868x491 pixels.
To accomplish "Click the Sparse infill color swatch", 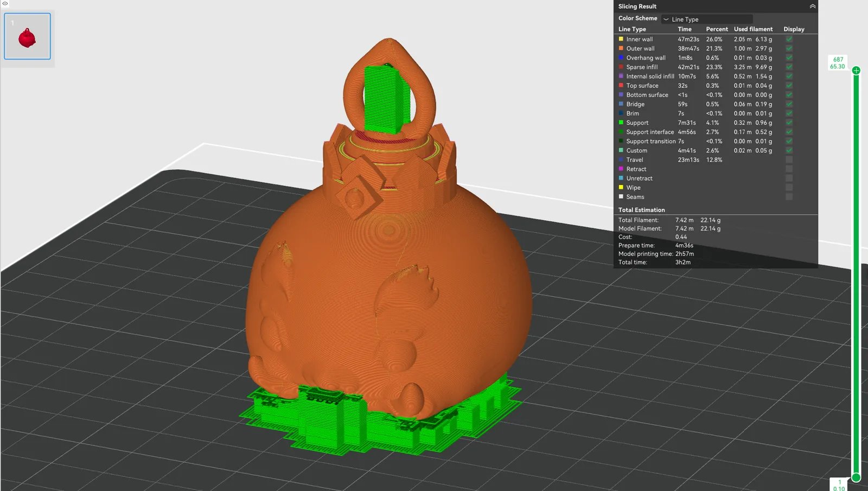I will click(x=621, y=67).
